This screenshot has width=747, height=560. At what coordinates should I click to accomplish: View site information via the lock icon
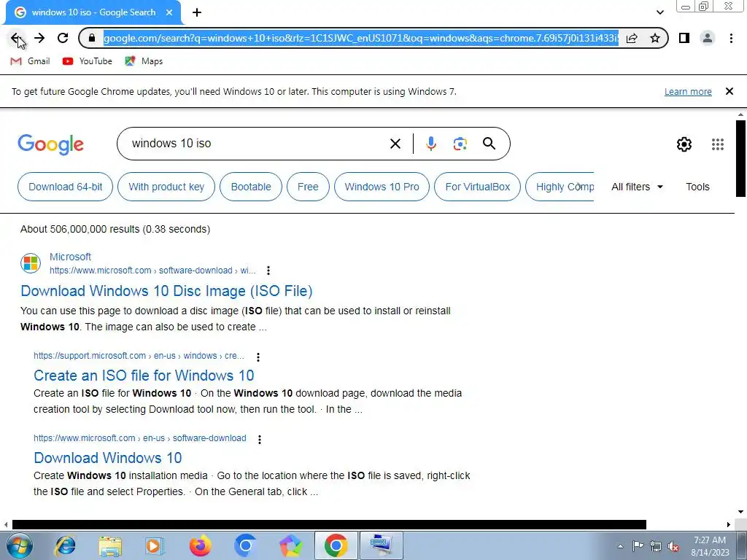coord(93,38)
